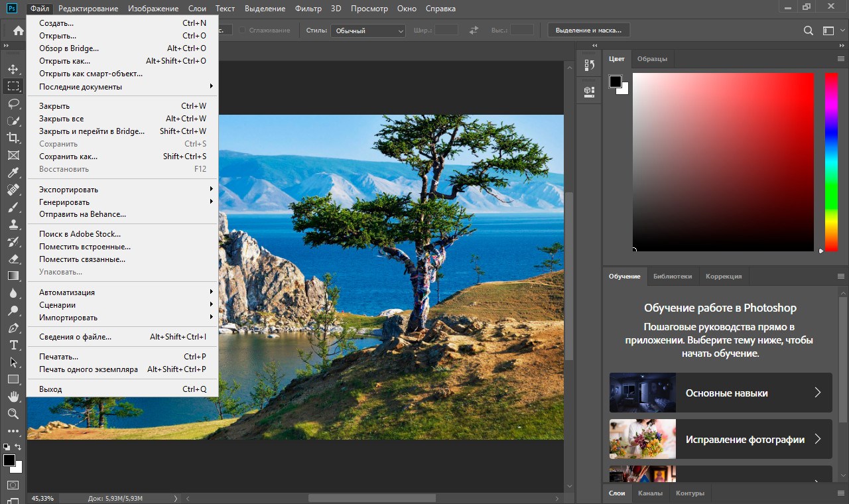Swap width and height values

pos(474,31)
